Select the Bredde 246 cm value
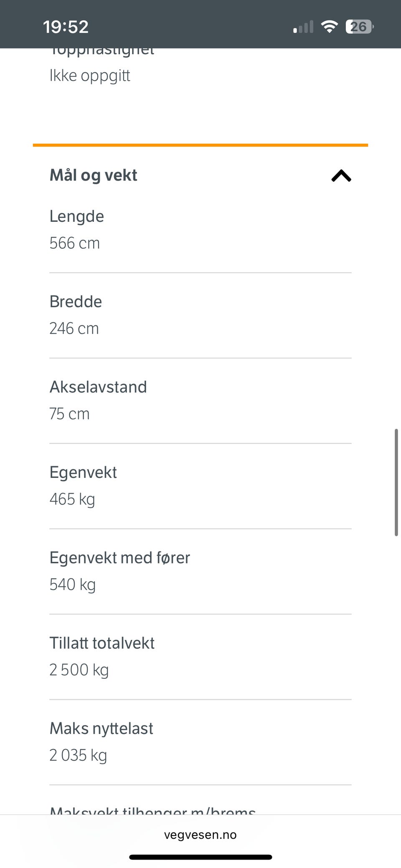Image resolution: width=401 pixels, height=868 pixels. click(74, 328)
